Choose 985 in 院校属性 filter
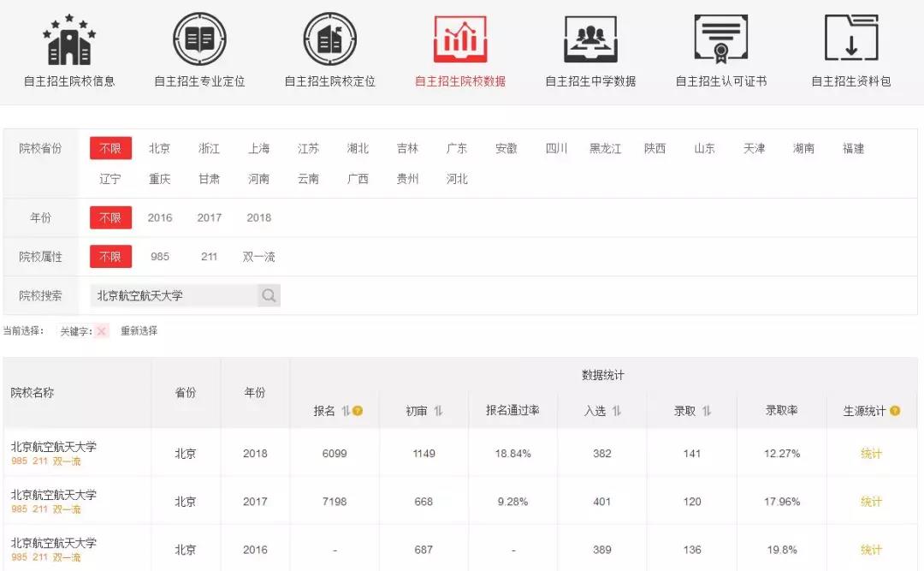 [x=160, y=257]
